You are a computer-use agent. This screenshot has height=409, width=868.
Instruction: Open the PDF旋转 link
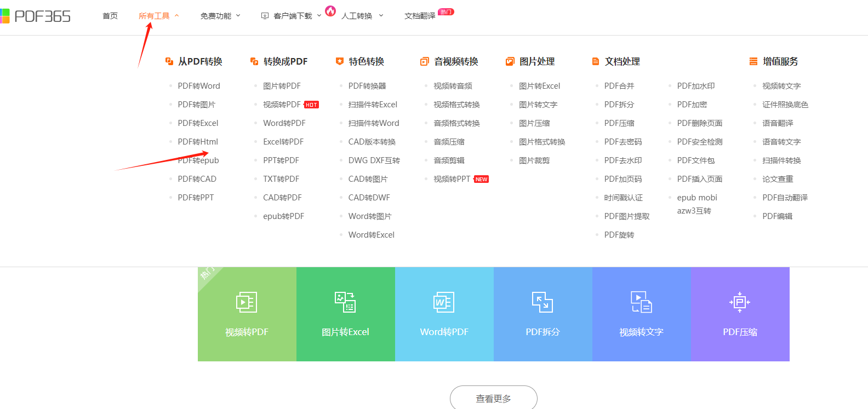point(619,235)
